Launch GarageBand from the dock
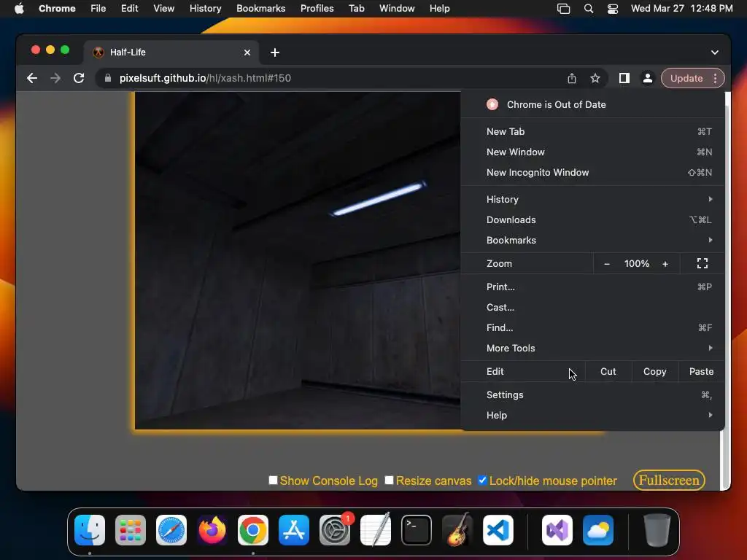The image size is (747, 560). coord(457,530)
